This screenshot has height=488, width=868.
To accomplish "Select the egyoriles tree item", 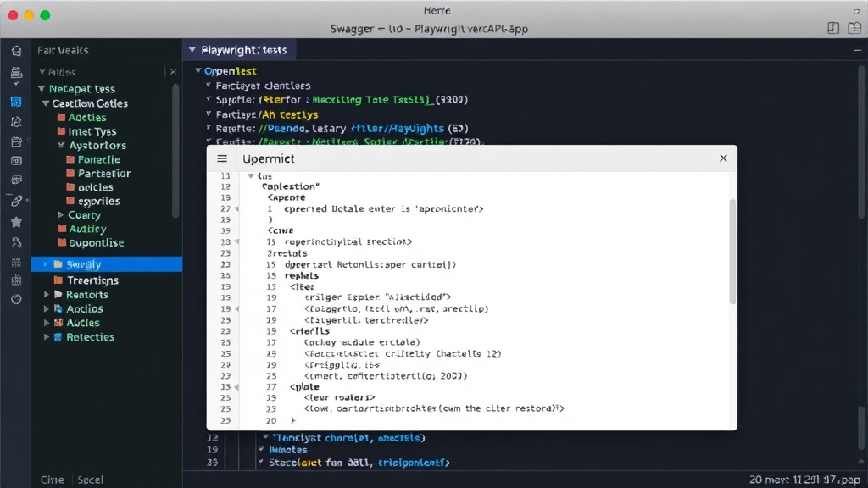I will point(98,201).
